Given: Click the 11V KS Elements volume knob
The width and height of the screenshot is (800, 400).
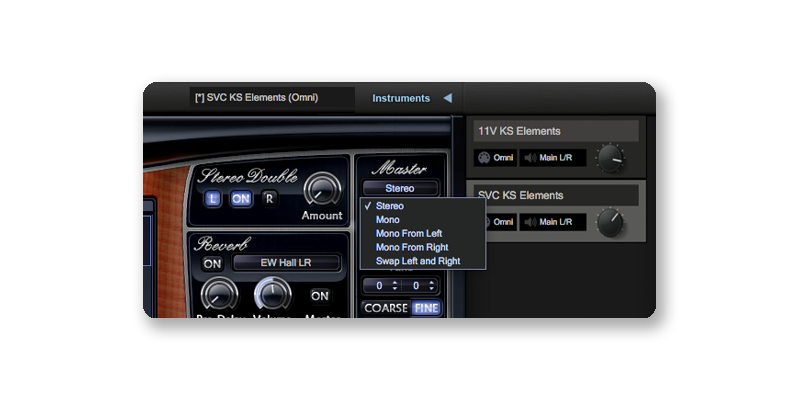Looking at the screenshot, I should click(609, 158).
